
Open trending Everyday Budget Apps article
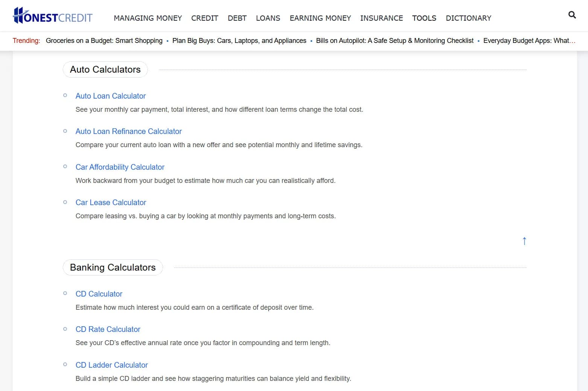529,41
